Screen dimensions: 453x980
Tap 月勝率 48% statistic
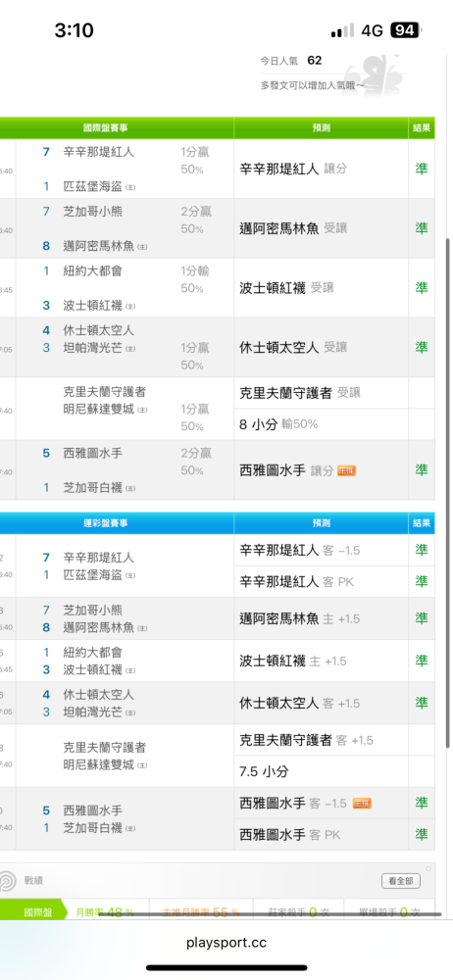click(x=105, y=912)
